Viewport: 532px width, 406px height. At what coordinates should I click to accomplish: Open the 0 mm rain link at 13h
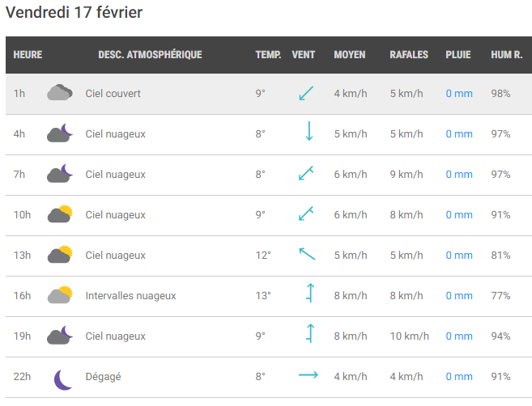(459, 256)
